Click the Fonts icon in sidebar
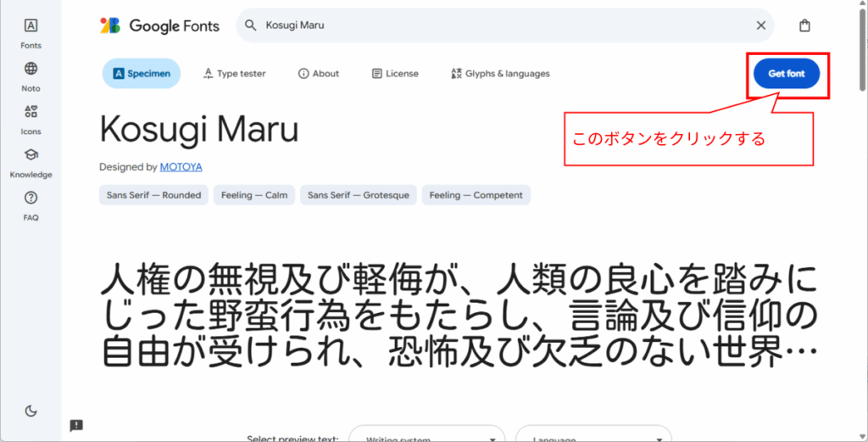This screenshot has width=868, height=442. [31, 26]
